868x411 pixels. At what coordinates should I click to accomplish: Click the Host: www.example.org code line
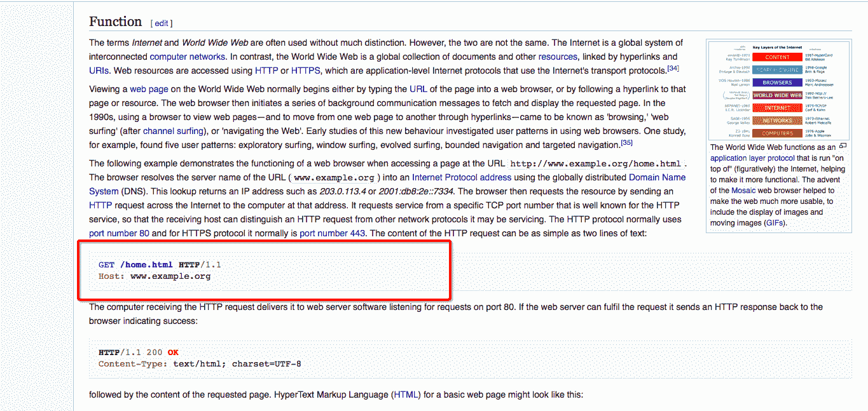[155, 276]
